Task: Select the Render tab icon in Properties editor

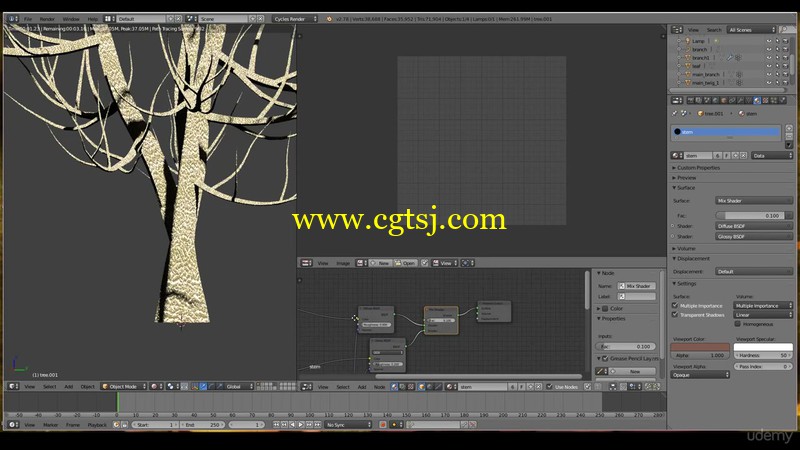Action: tap(690, 101)
